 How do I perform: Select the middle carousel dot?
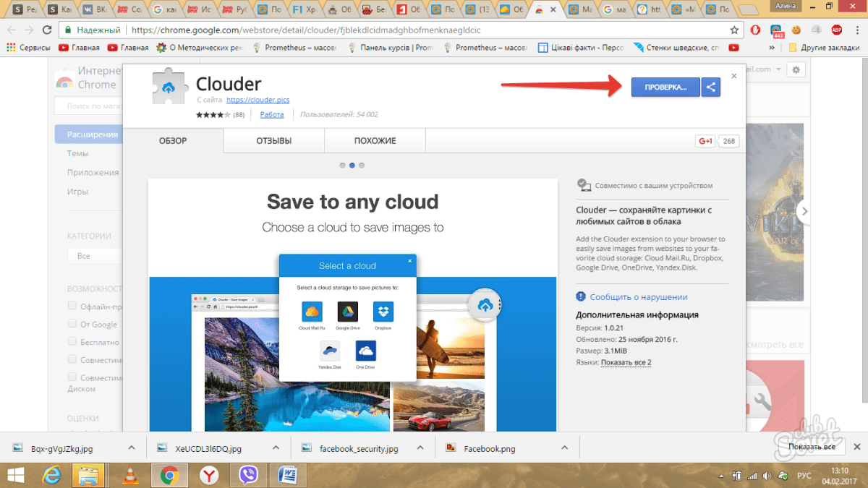pyautogui.click(x=352, y=166)
